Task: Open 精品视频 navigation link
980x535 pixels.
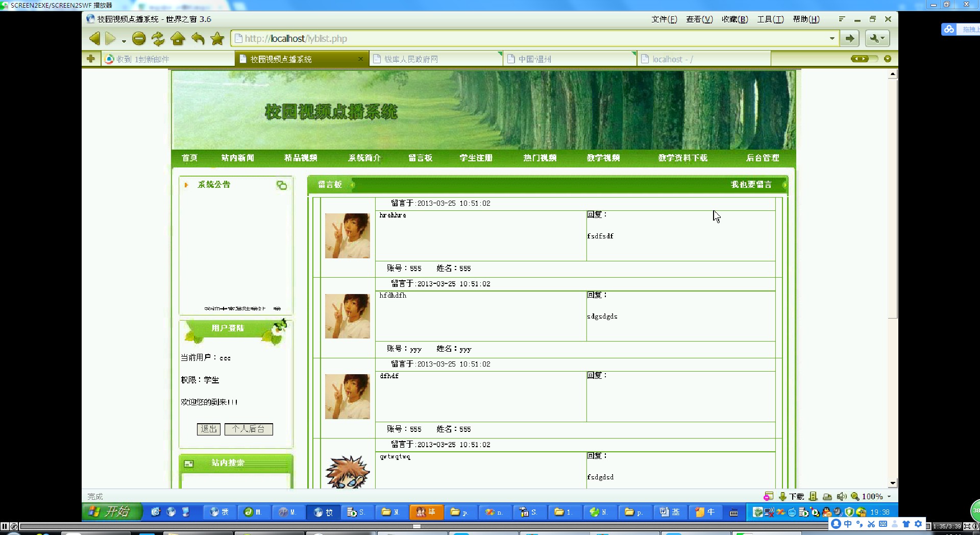Action: [x=301, y=158]
